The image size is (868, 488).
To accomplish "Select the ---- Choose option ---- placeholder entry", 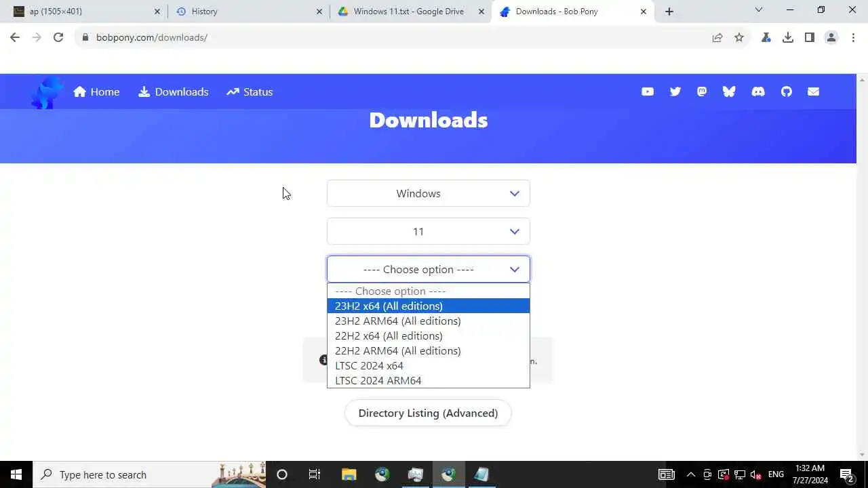I will [428, 291].
